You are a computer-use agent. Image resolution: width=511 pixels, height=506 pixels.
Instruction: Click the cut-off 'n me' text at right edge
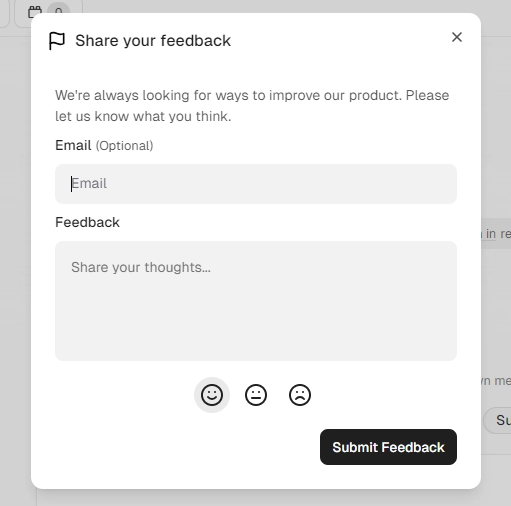pyautogui.click(x=496, y=380)
